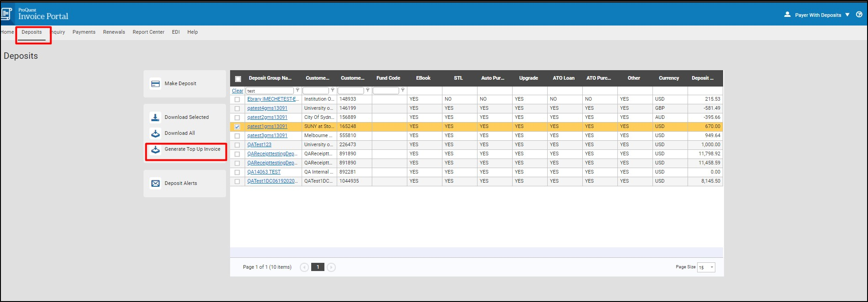868x302 pixels.
Task: Open the QATest1DC06192020 deposit link
Action: [x=272, y=181]
